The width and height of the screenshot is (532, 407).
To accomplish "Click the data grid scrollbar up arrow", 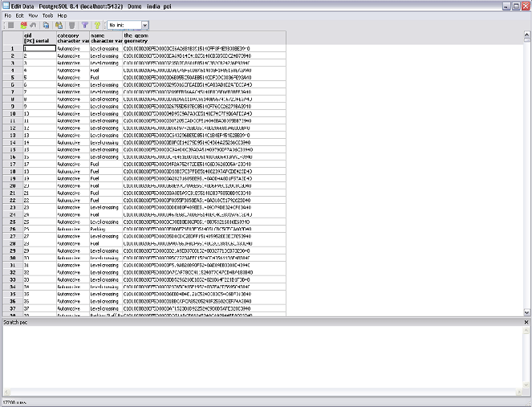I will (x=526, y=35).
